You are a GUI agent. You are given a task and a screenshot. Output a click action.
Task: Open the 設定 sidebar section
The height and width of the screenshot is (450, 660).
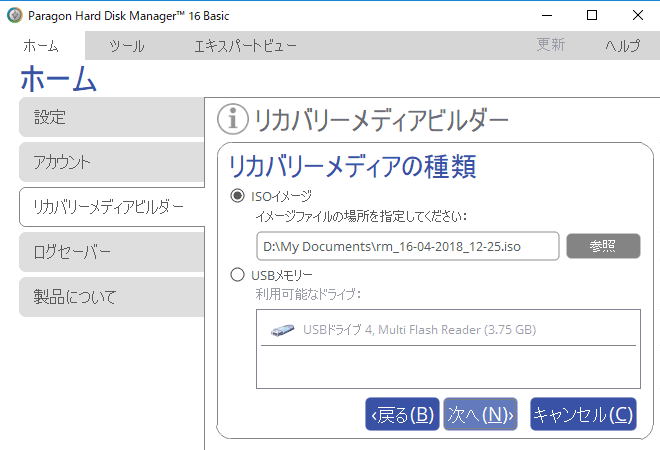click(110, 117)
